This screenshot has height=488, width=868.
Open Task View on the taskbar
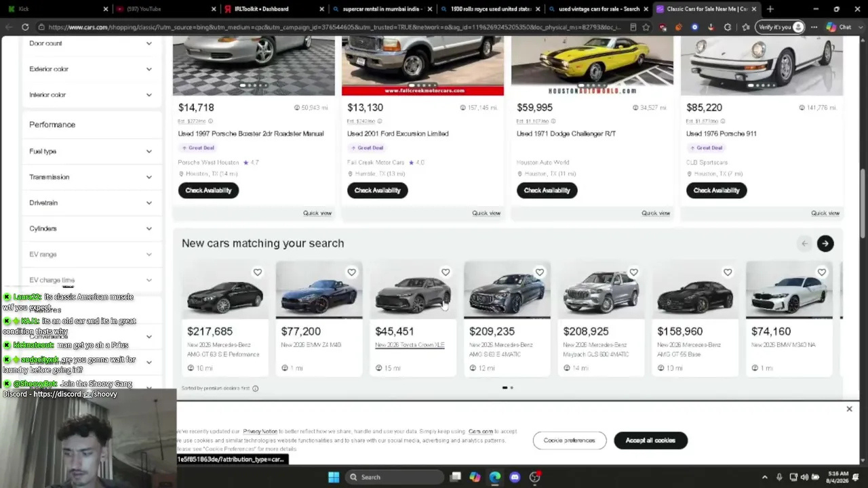tap(456, 477)
